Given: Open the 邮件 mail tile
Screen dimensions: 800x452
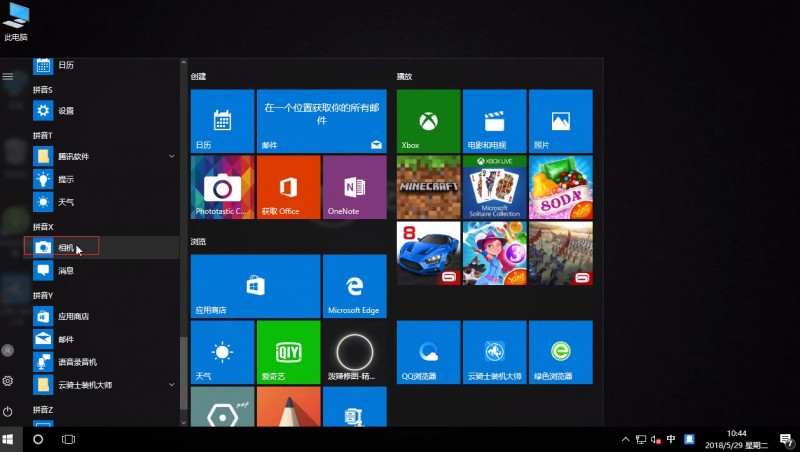Looking at the screenshot, I should (x=322, y=121).
